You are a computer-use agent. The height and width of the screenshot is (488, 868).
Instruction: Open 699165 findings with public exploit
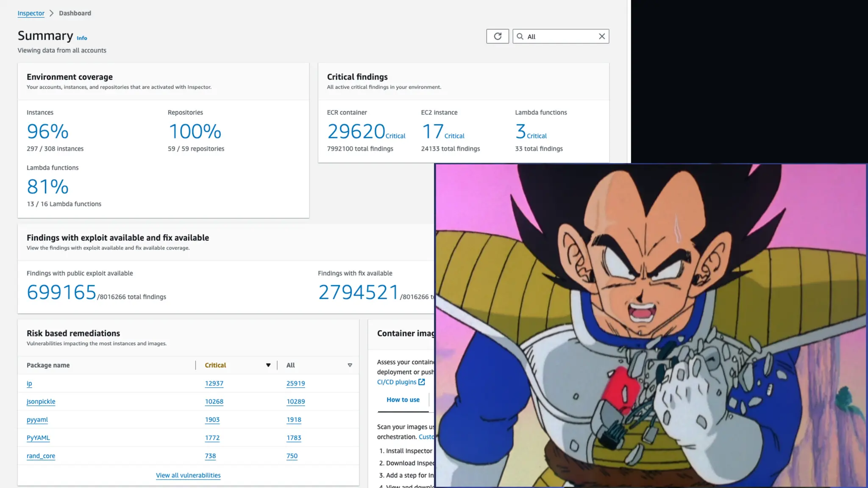tap(61, 292)
